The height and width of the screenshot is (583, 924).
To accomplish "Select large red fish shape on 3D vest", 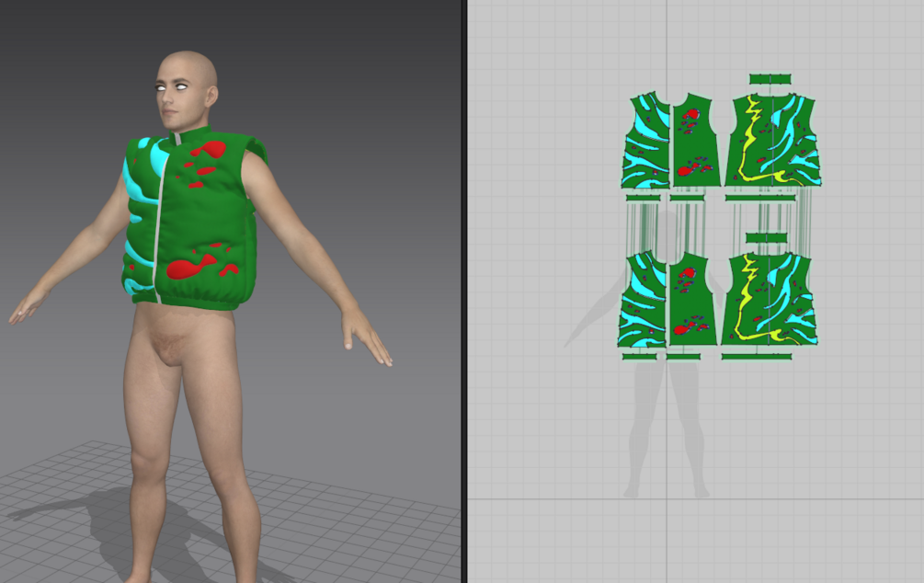I will (x=189, y=267).
